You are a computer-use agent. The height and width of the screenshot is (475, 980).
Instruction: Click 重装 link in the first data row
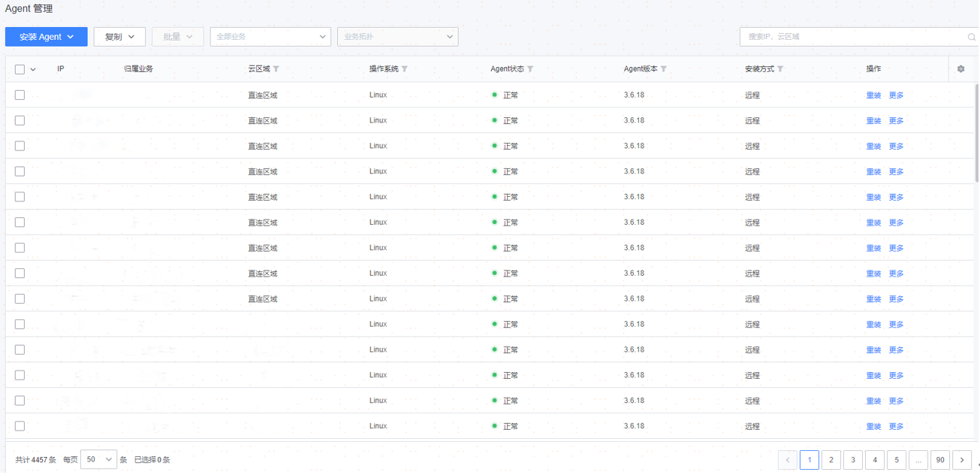873,95
